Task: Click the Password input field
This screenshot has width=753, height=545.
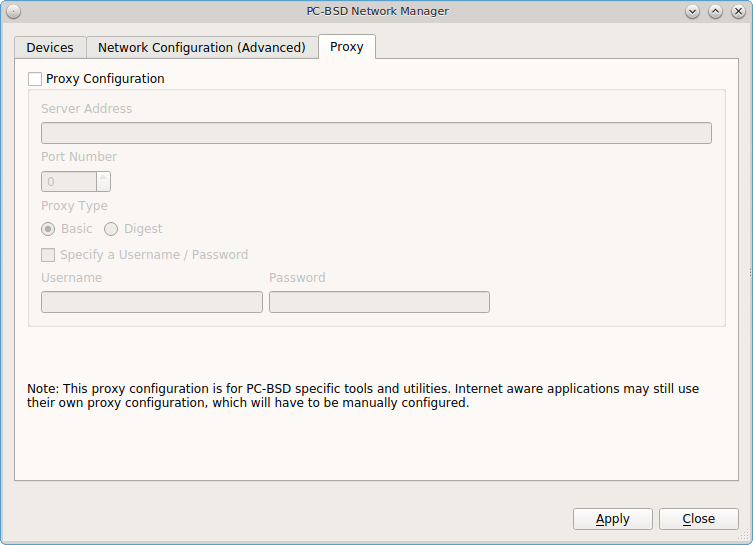Action: click(379, 302)
